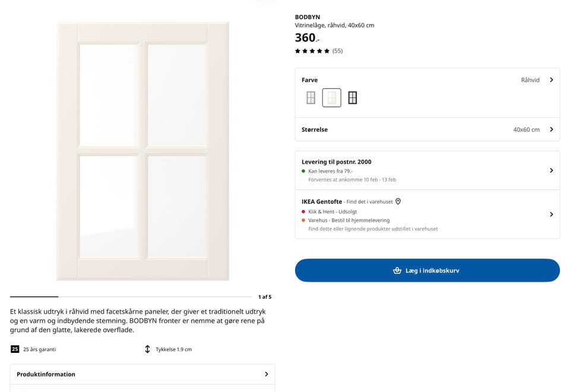Click the map pin icon beside Find det i varehuset
The height and width of the screenshot is (392, 570).
click(x=398, y=201)
